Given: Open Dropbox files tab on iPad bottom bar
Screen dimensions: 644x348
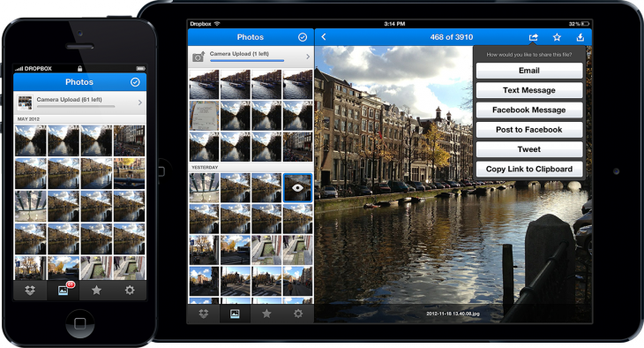Looking at the screenshot, I should tap(204, 314).
